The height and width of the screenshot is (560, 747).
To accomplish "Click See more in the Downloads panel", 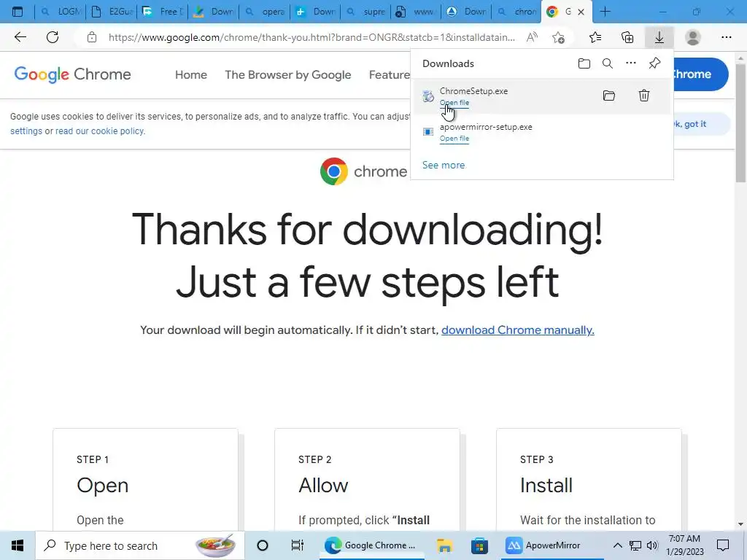I will coord(444,166).
